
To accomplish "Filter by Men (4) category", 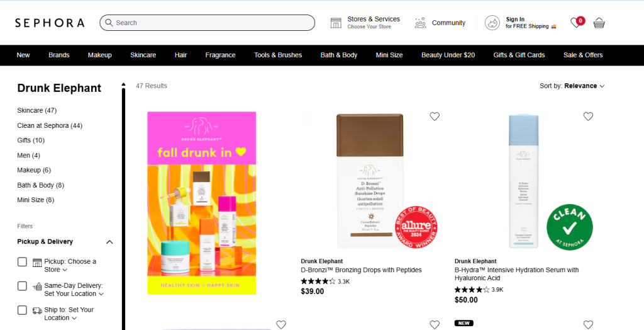I will 29,155.
